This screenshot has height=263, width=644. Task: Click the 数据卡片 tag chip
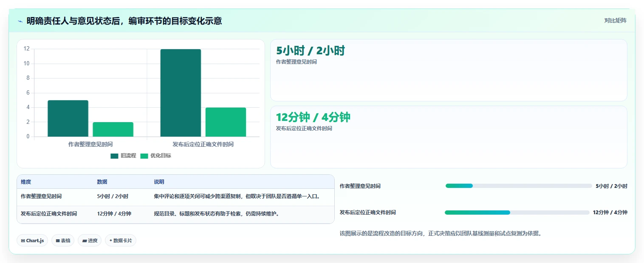click(121, 241)
